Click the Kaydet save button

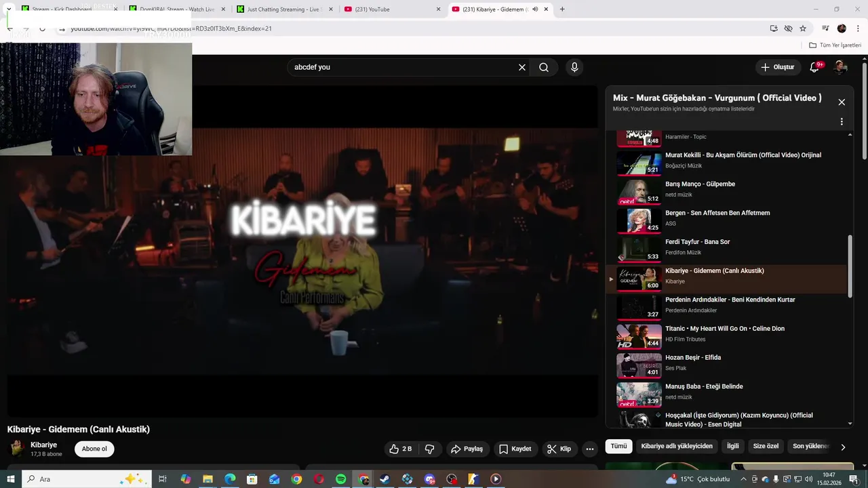[x=515, y=449]
